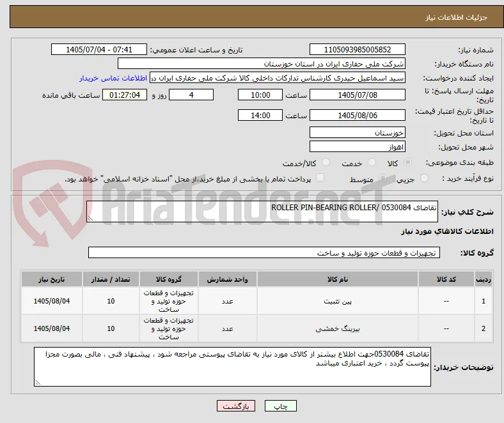
Task: Select the متوسط purchase type radio
Action: (382, 178)
